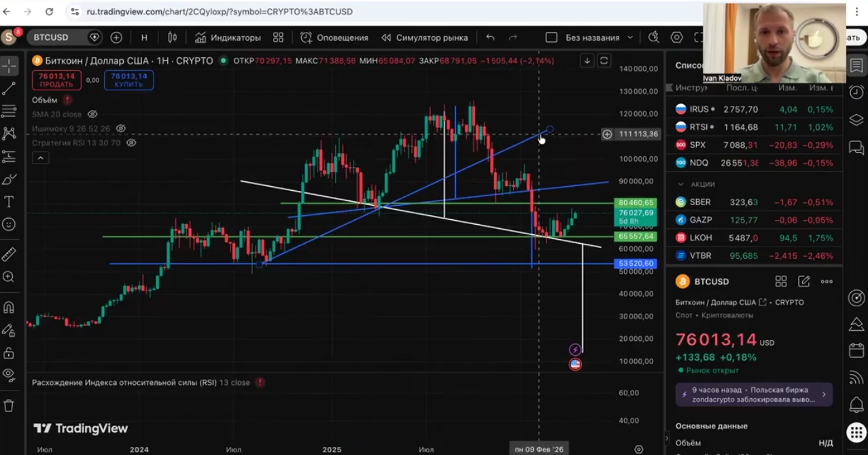Click the down arrow button on chart

click(x=587, y=60)
